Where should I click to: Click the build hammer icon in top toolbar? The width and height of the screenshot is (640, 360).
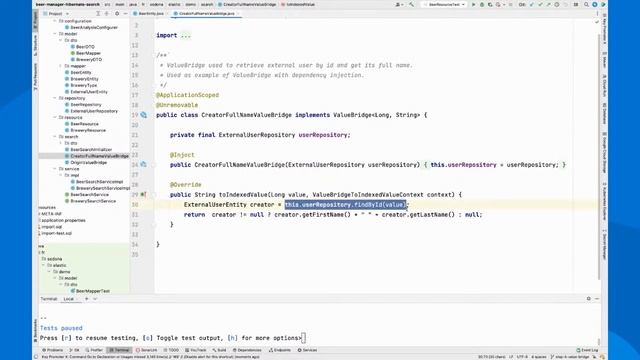pyautogui.click(x=411, y=4)
